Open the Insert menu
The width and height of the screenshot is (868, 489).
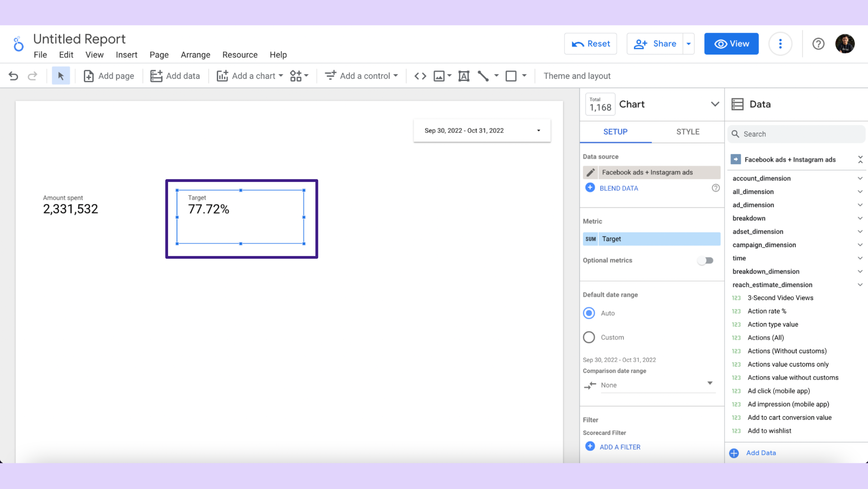pyautogui.click(x=126, y=55)
